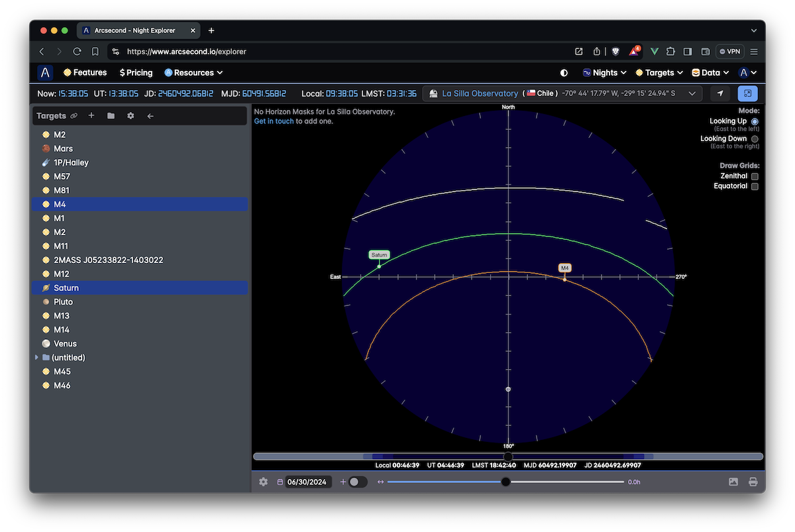Image resolution: width=795 pixels, height=532 pixels.
Task: Go to the Pricing page
Action: coord(136,73)
